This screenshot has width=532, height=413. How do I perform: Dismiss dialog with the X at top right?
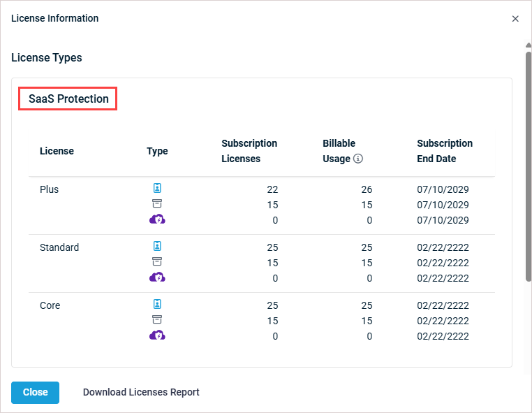pos(515,19)
